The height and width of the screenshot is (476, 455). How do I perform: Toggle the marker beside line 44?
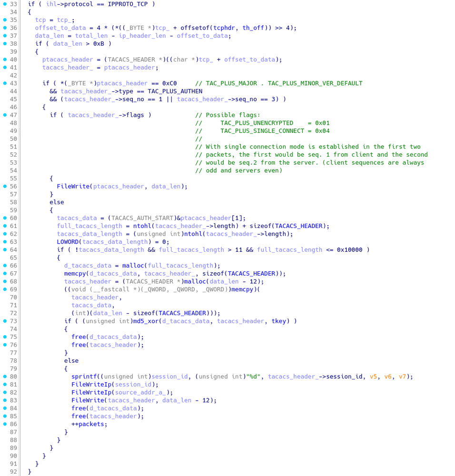[x=4, y=91]
